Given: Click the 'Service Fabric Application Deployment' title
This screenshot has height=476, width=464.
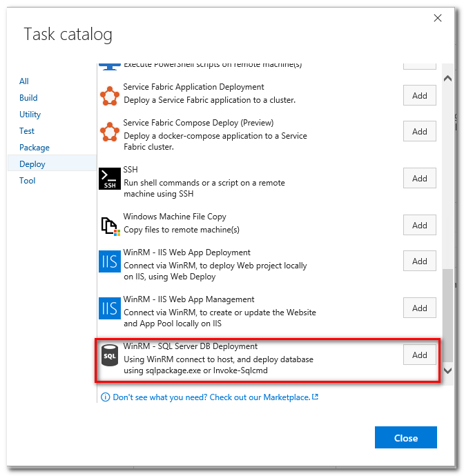Looking at the screenshot, I should 193,87.
